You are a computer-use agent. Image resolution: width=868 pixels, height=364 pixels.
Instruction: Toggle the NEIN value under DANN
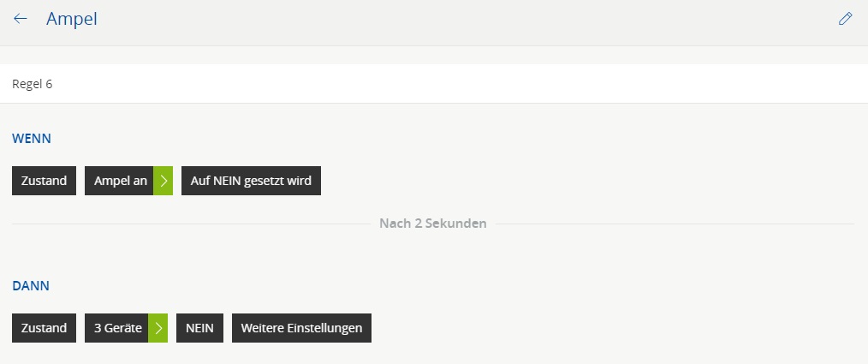coord(199,328)
